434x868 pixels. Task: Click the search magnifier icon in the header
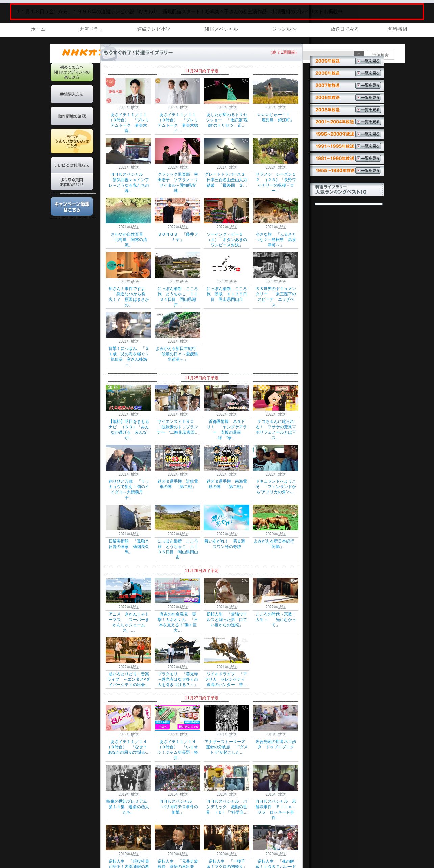coord(359,55)
